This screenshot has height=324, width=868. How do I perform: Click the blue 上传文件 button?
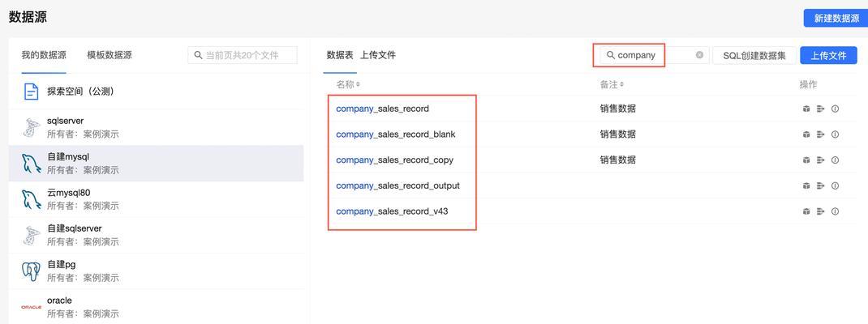829,55
